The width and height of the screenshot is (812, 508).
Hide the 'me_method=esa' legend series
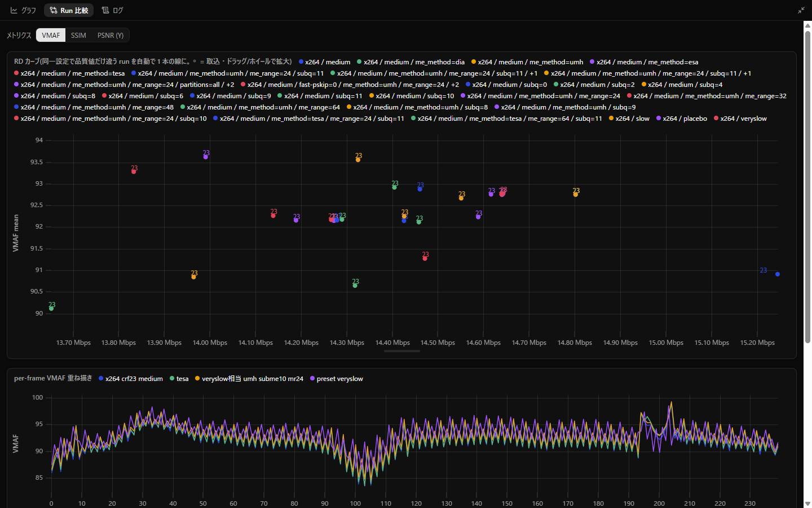[644, 62]
